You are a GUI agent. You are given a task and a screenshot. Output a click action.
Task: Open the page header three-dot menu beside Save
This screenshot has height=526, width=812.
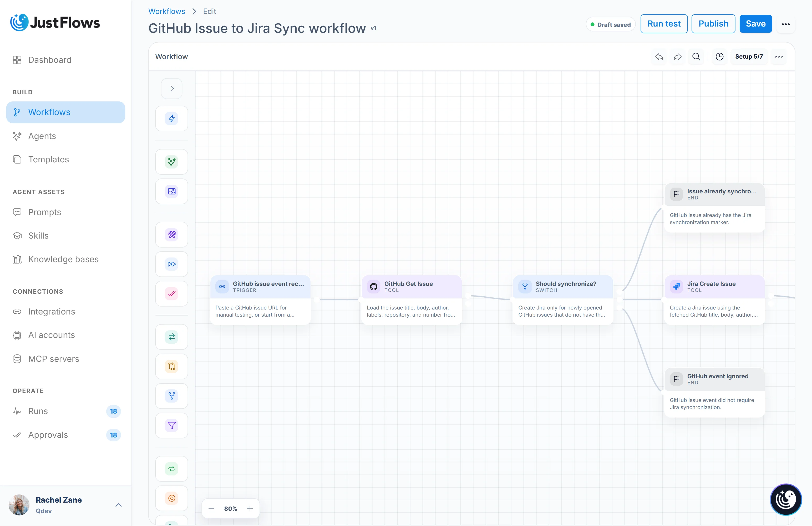coord(786,24)
